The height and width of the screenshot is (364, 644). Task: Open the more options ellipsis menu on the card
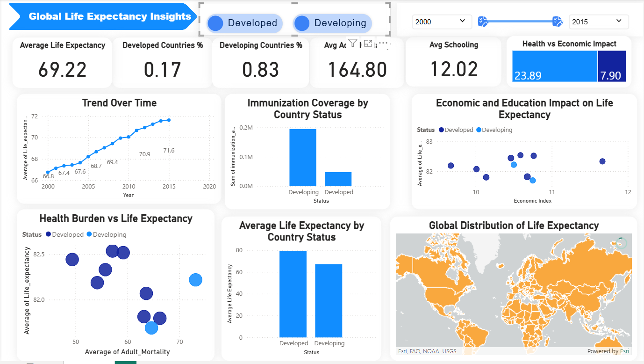[383, 43]
